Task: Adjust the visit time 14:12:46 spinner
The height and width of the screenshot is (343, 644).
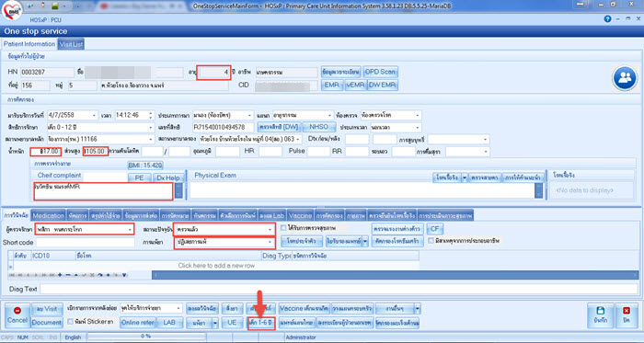Action: 151,116
